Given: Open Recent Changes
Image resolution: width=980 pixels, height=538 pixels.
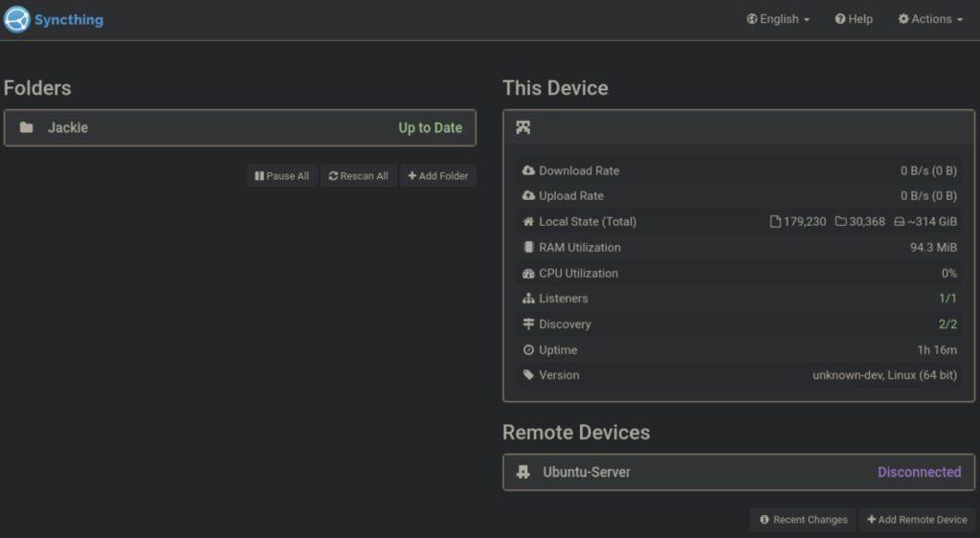Looking at the screenshot, I should click(x=803, y=520).
